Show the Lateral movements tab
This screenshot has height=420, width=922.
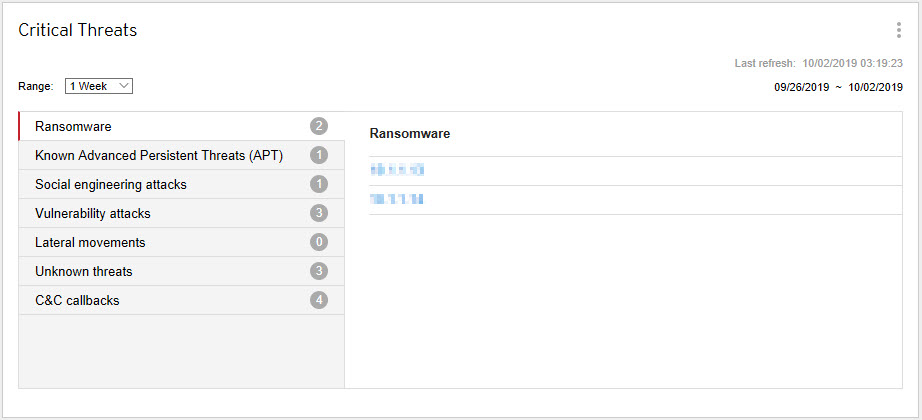click(x=90, y=242)
